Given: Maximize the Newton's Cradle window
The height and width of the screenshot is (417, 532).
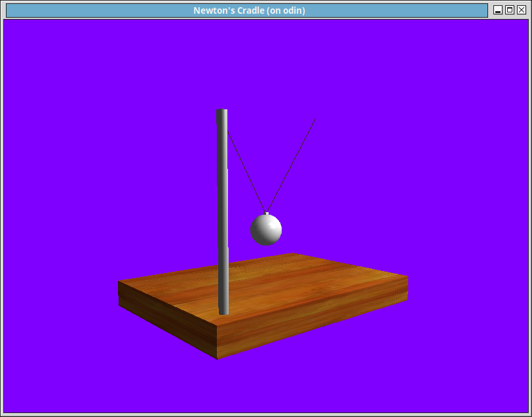Looking at the screenshot, I should click(510, 10).
